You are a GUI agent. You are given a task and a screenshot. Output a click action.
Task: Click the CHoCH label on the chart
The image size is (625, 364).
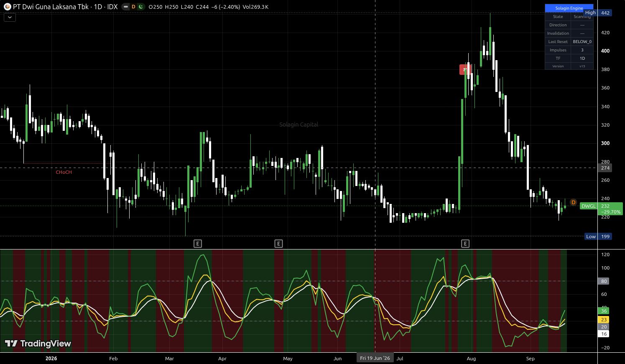64,172
